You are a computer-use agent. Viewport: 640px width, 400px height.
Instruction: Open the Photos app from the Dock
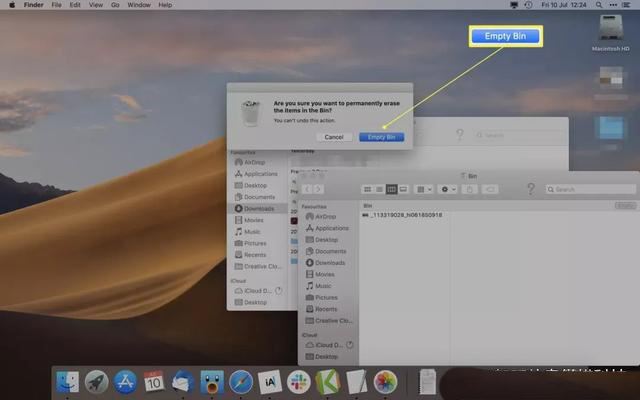coord(385,381)
